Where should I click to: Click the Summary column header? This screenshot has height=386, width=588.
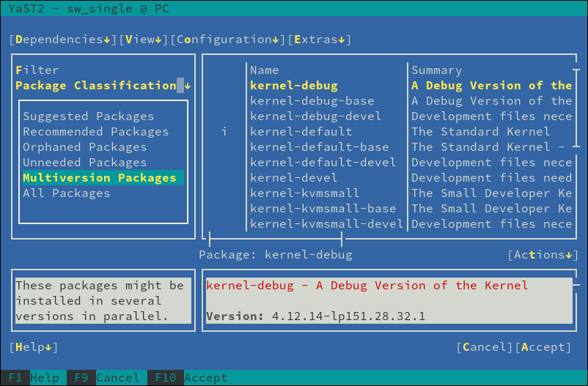tap(436, 70)
